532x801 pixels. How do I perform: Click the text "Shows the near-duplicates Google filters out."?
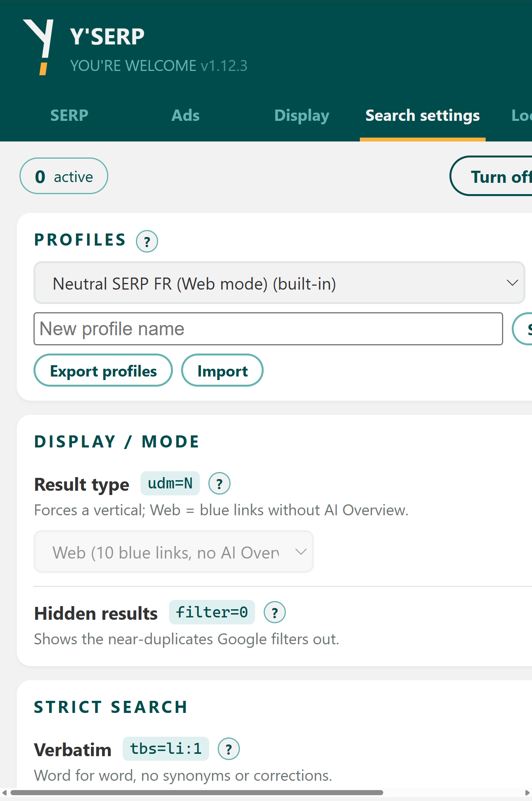(187, 639)
